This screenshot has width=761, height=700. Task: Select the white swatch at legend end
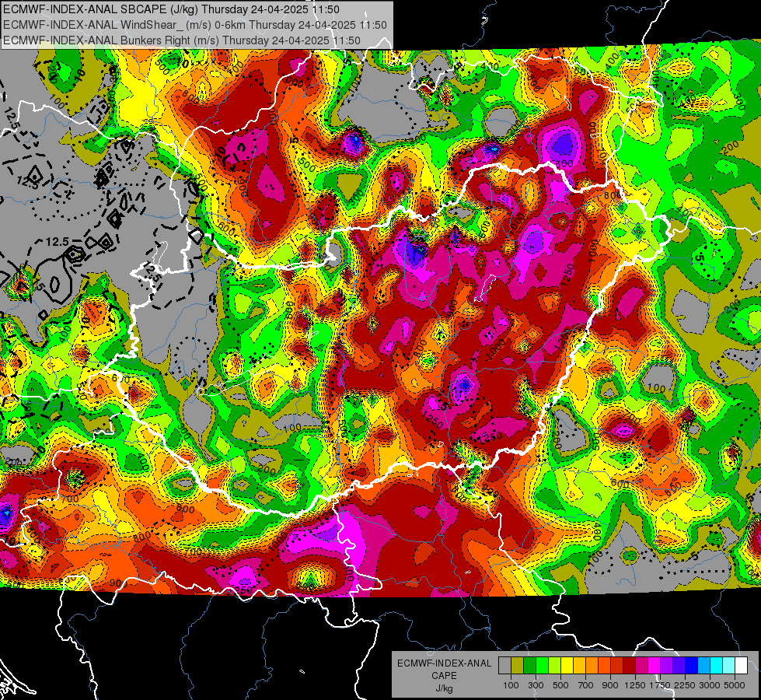pyautogui.click(x=741, y=666)
